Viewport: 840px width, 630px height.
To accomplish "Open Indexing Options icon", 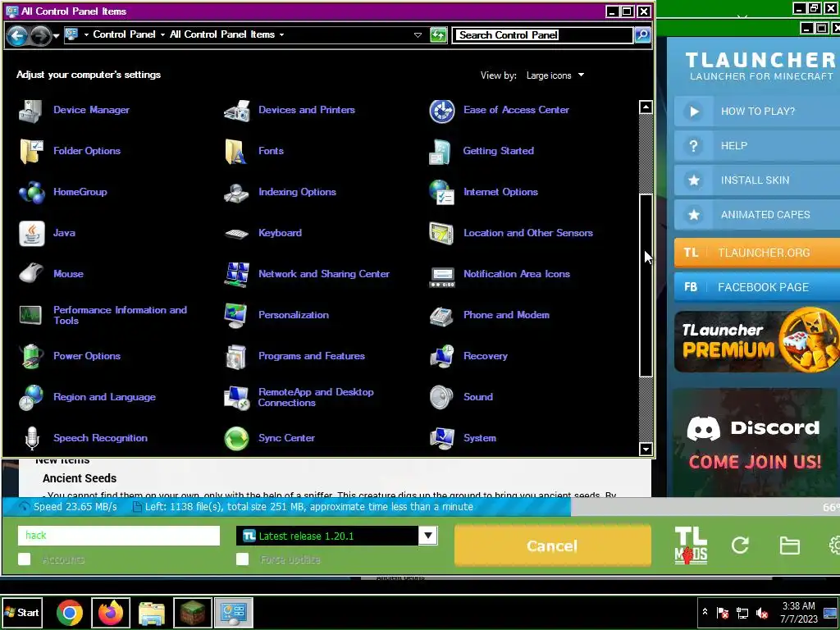I will coord(236,192).
